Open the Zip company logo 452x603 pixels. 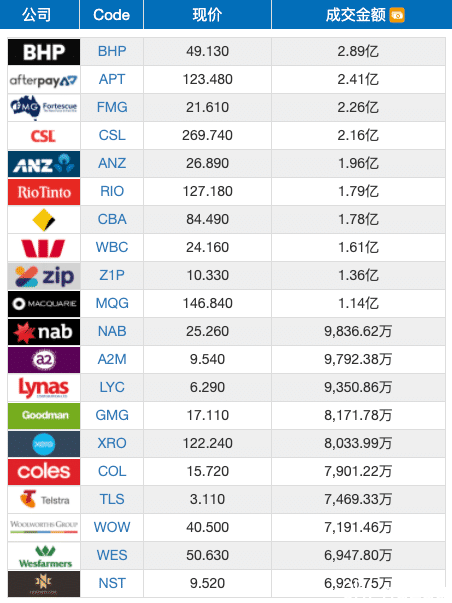pyautogui.click(x=44, y=276)
